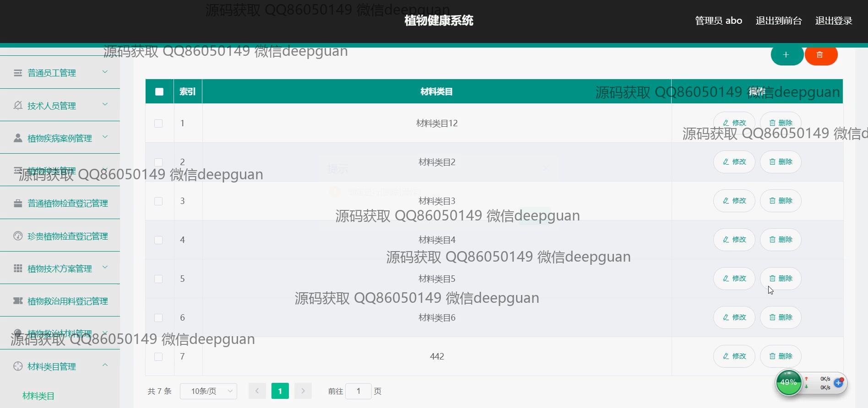Go to previous page arrow

tap(257, 391)
